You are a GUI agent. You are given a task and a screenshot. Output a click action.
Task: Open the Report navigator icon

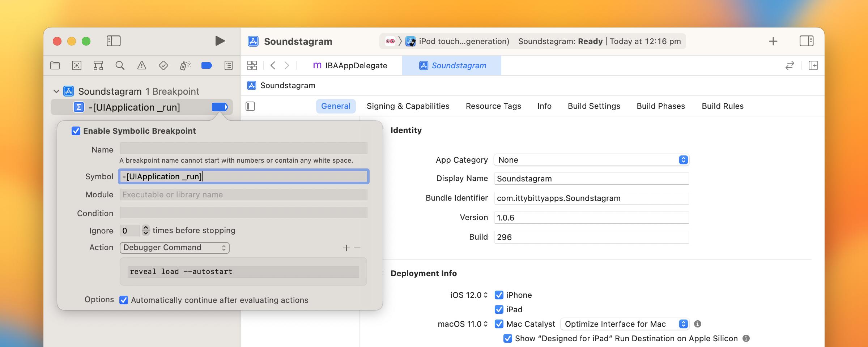click(x=229, y=65)
